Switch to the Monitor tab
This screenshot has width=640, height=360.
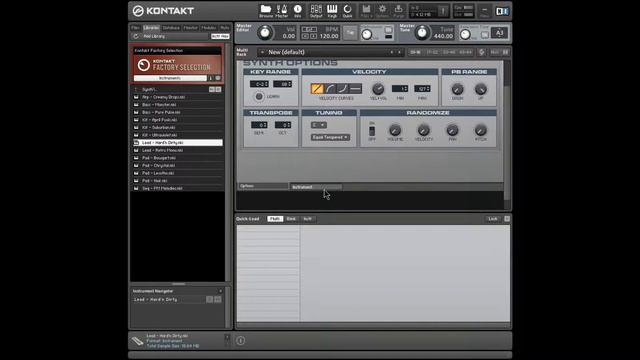click(x=190, y=28)
